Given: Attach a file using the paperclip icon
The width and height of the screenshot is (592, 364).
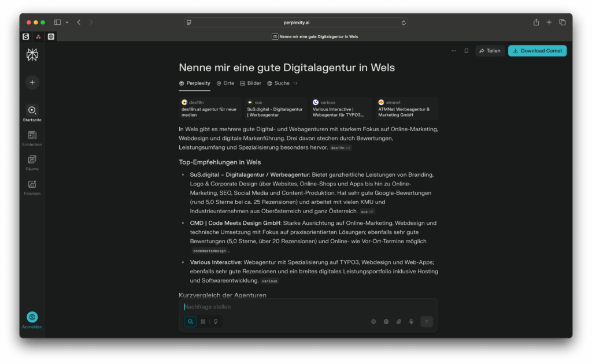Looking at the screenshot, I should pos(398,322).
